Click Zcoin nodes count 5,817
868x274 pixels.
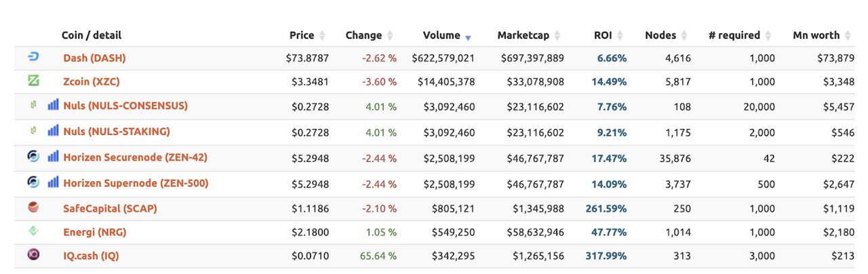[678, 82]
